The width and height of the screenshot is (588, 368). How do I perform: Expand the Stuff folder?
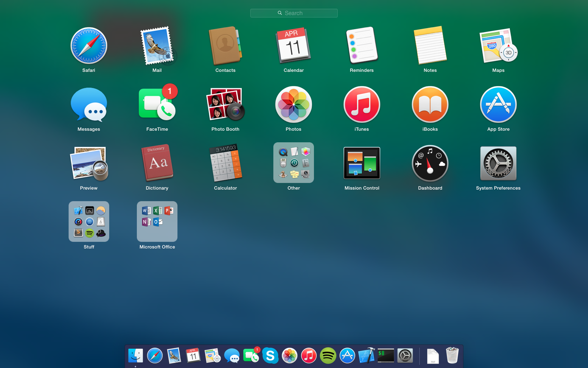point(89,222)
